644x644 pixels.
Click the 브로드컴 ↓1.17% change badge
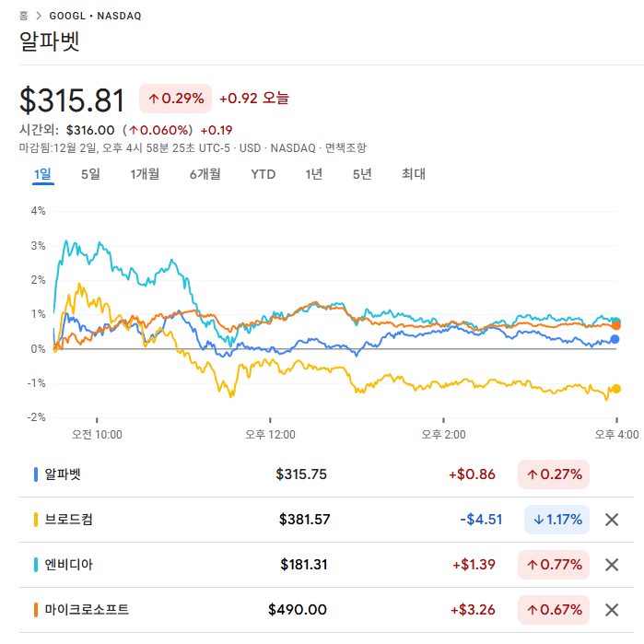pyautogui.click(x=556, y=520)
